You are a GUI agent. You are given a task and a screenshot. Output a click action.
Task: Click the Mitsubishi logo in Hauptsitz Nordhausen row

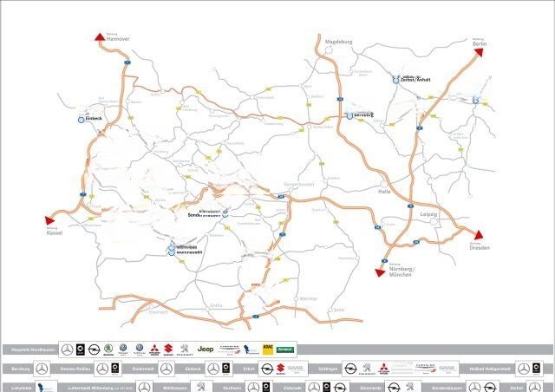(x=154, y=350)
